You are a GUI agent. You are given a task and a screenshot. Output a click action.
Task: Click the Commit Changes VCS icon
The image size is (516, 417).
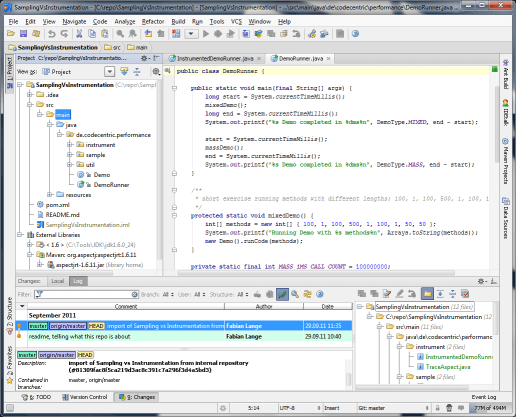pos(259,34)
